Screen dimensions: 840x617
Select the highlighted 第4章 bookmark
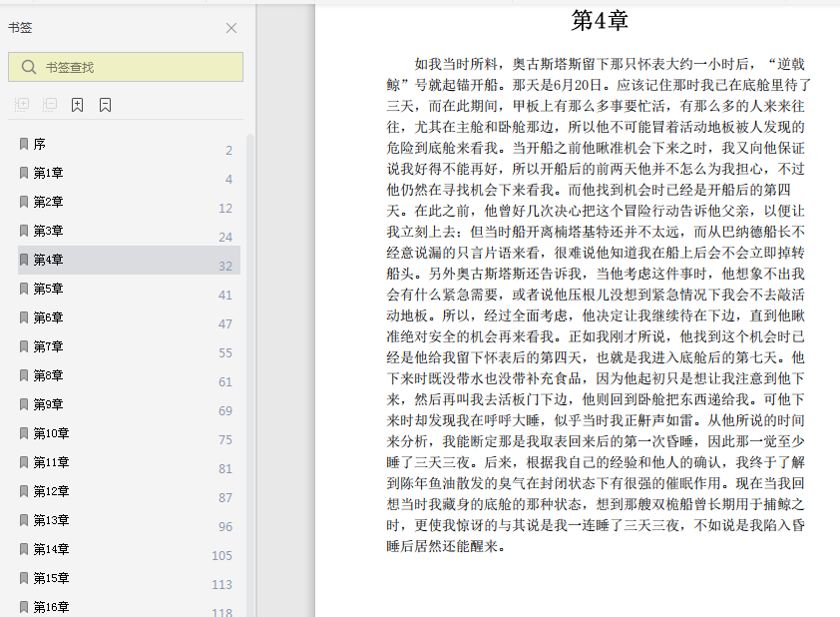tap(129, 260)
